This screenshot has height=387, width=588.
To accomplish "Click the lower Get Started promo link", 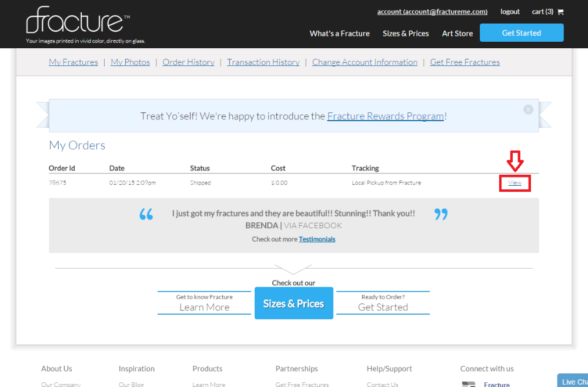I will 383,303.
